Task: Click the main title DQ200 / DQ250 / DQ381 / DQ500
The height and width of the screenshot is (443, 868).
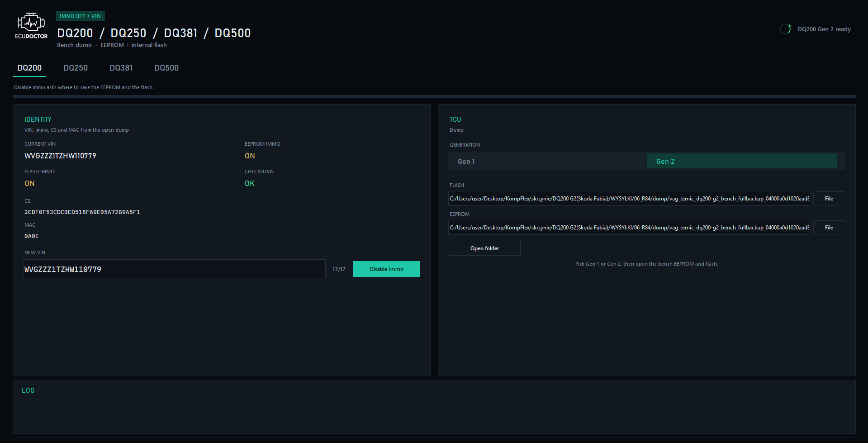Action: (154, 33)
